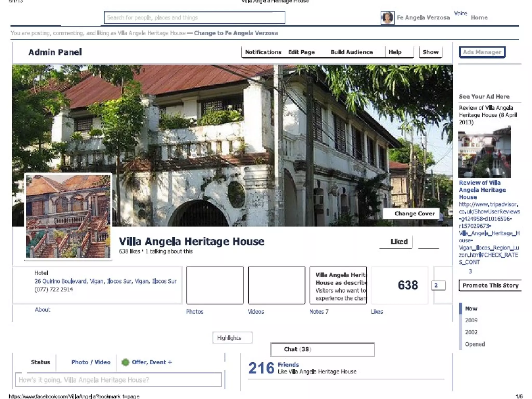The width and height of the screenshot is (532, 399).
Task: Expand the app tiles counter showing 2
Action: [438, 285]
